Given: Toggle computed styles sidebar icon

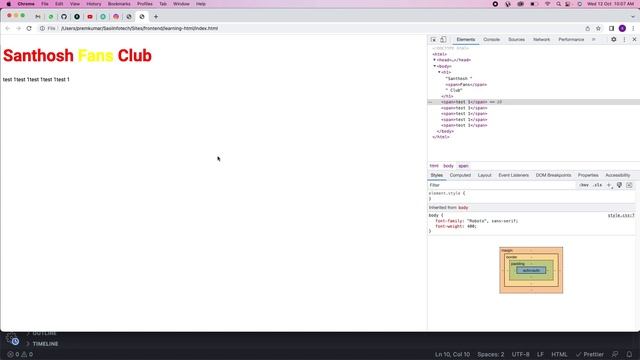Looking at the screenshot, I should [629, 185].
